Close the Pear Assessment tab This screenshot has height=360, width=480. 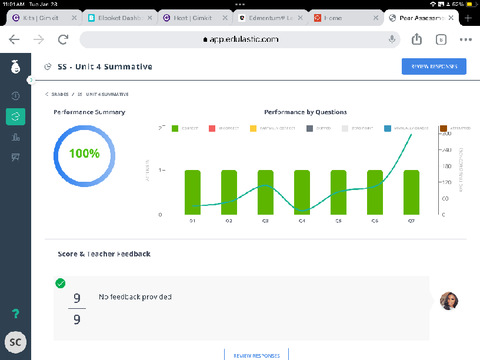pyautogui.click(x=451, y=18)
